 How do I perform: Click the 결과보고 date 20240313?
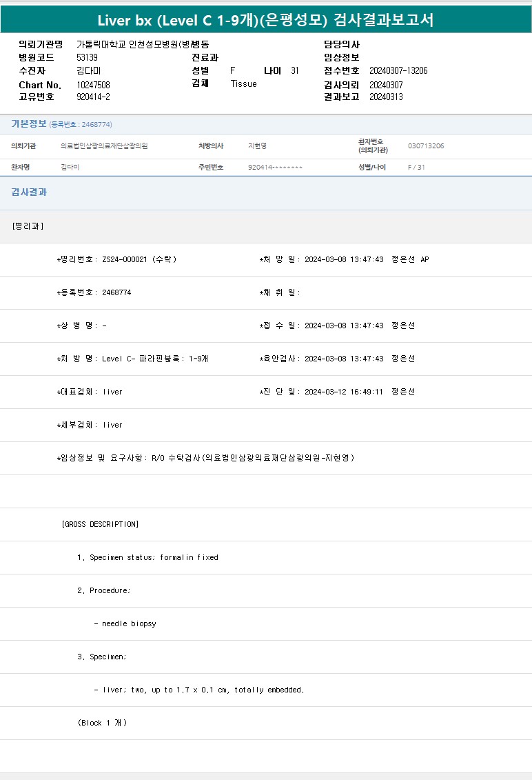click(x=386, y=97)
